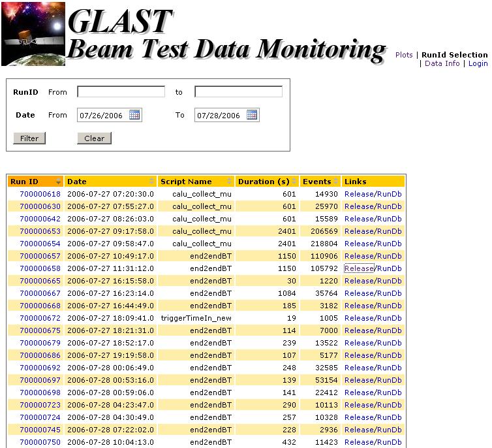This screenshot has width=492, height=448.
Task: Focus the RunID From input field
Action: tap(121, 91)
